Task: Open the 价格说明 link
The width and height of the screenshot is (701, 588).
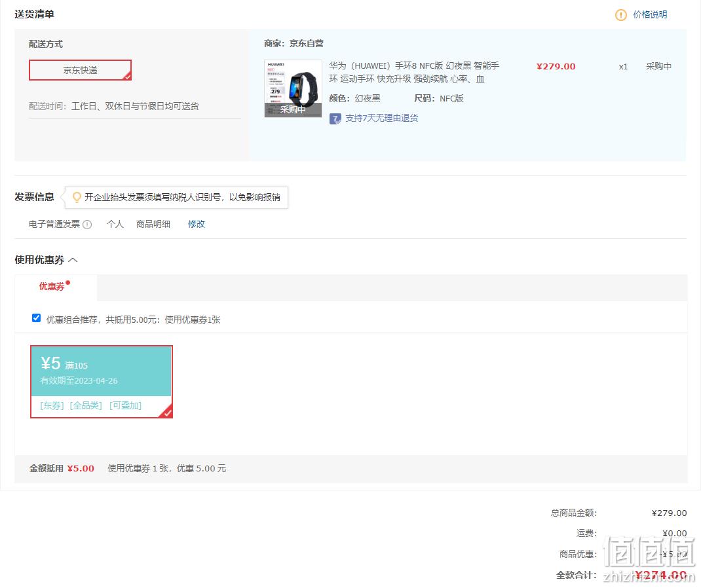Action: pyautogui.click(x=650, y=15)
